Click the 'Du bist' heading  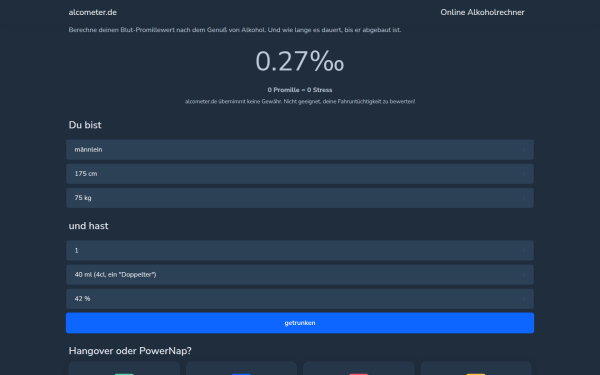click(x=85, y=125)
